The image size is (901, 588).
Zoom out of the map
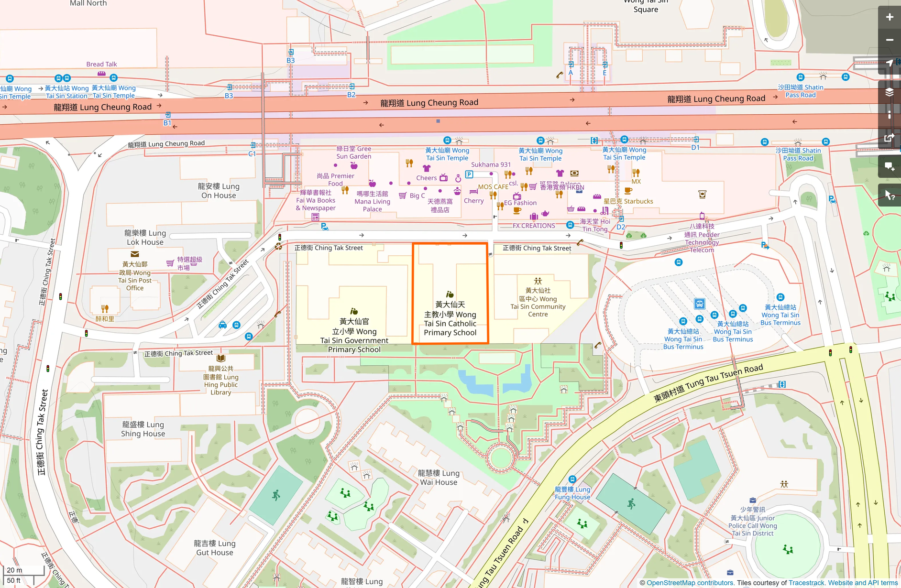[x=889, y=40]
